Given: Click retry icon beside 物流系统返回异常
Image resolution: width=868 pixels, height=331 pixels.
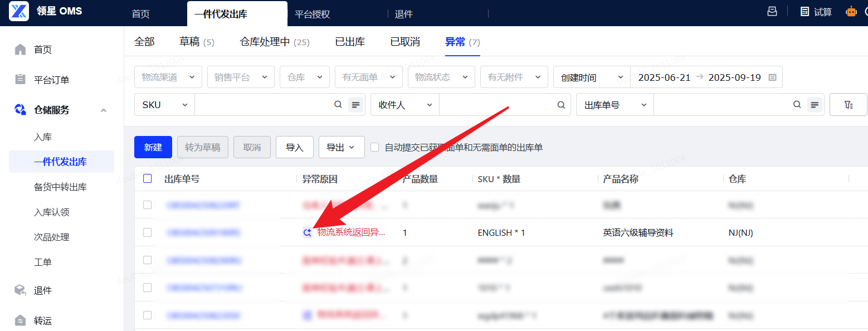Looking at the screenshot, I should click(307, 232).
